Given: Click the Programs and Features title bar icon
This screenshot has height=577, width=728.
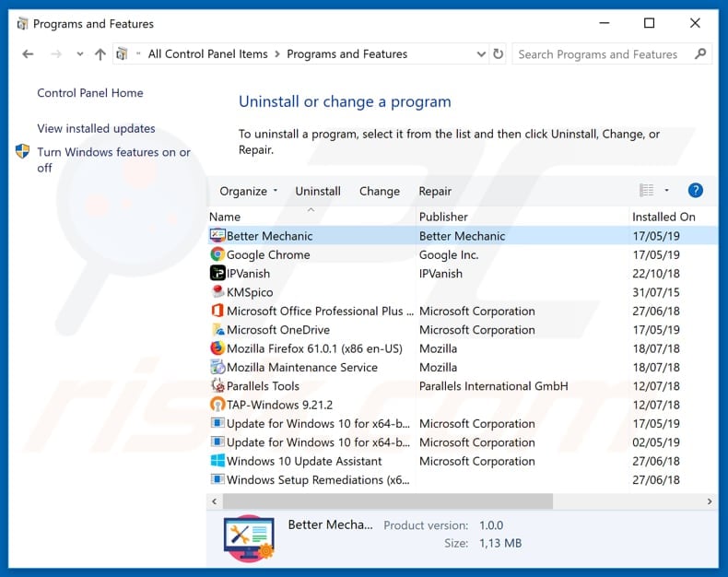Looking at the screenshot, I should 22,23.
